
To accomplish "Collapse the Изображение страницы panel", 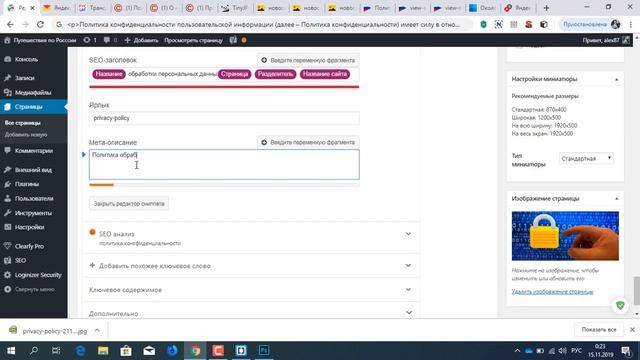I will [616, 199].
